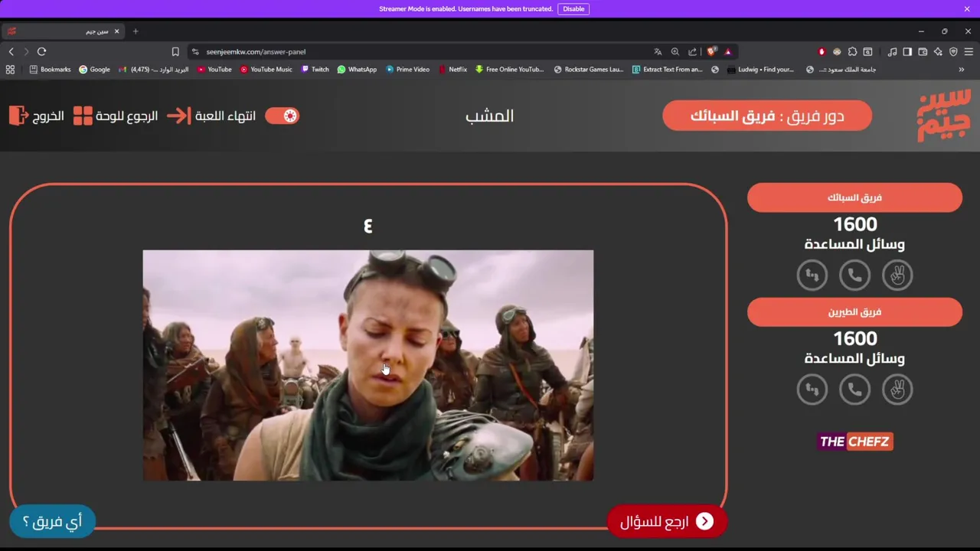This screenshot has height=551, width=980.
Task: Click the أي فريق ؟ which team button
Action: coord(52,521)
